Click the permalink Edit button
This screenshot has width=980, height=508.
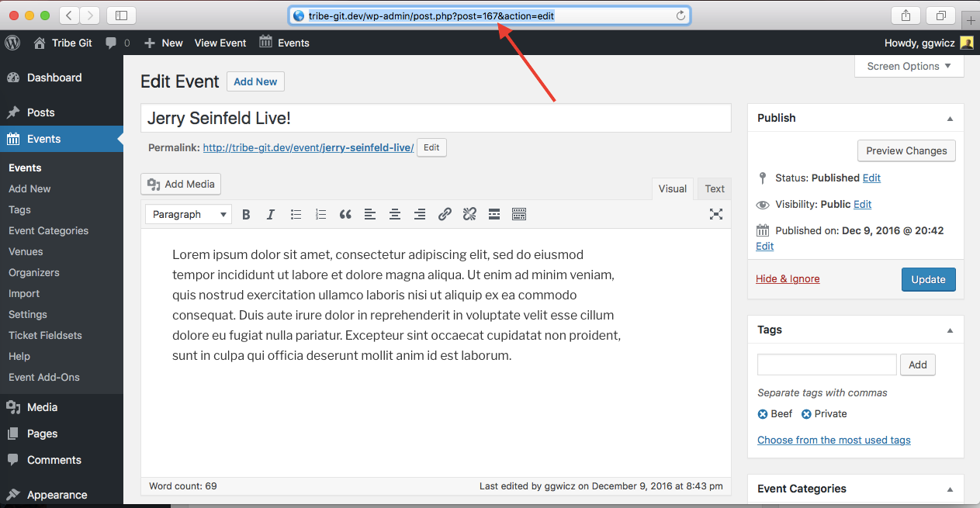click(431, 147)
